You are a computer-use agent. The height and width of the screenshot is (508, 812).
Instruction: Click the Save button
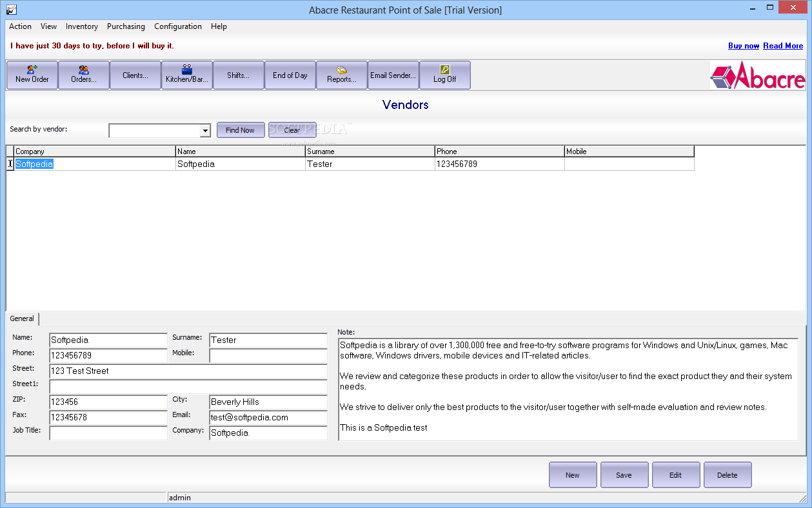[x=624, y=475]
